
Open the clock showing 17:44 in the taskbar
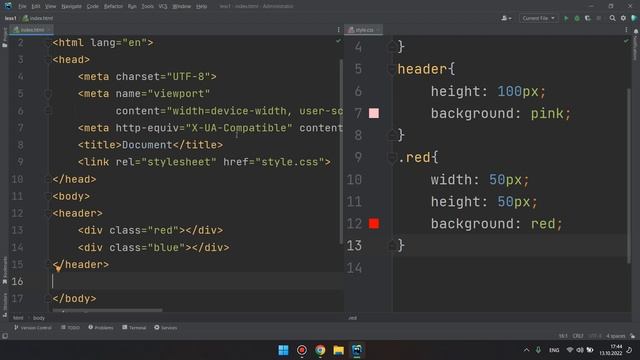[611, 350]
